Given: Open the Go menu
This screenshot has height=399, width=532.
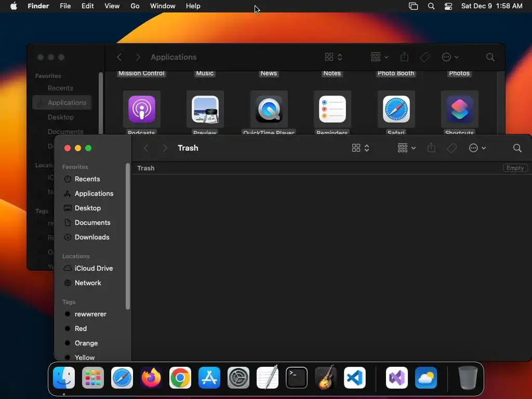Looking at the screenshot, I should point(135,6).
